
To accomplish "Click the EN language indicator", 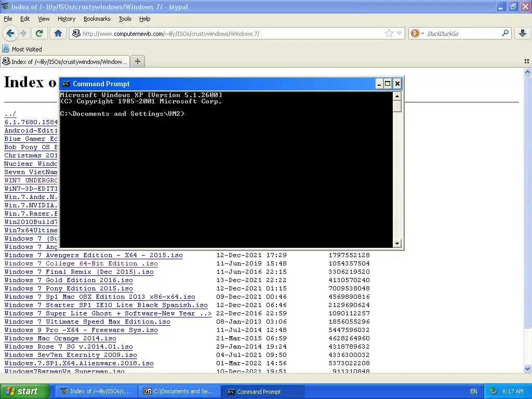I will 474,391.
